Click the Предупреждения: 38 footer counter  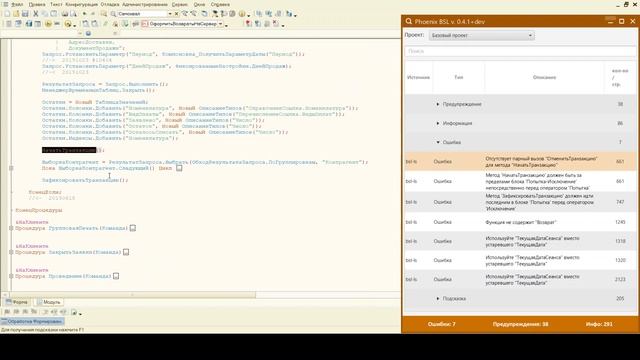(520, 324)
